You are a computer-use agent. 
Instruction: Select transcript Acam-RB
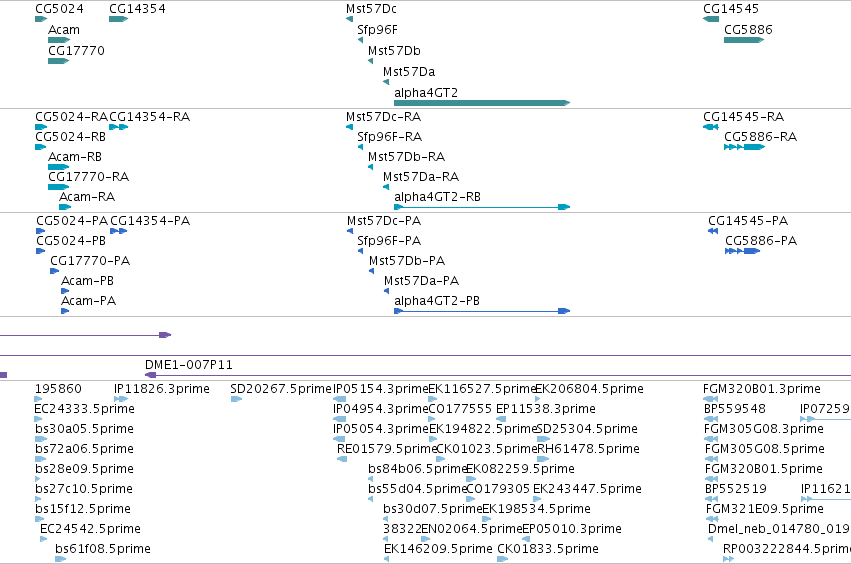pyautogui.click(x=75, y=157)
